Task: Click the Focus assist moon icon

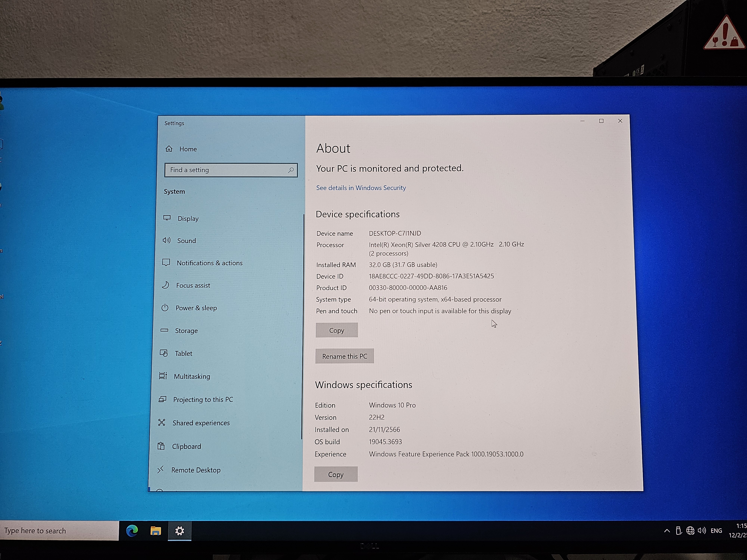Action: coord(165,285)
